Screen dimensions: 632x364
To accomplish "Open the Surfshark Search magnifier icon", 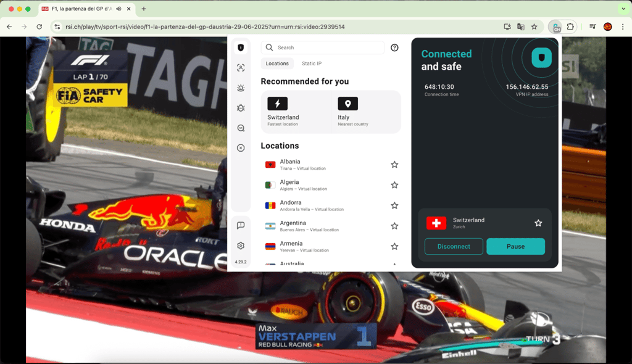I will 241,128.
